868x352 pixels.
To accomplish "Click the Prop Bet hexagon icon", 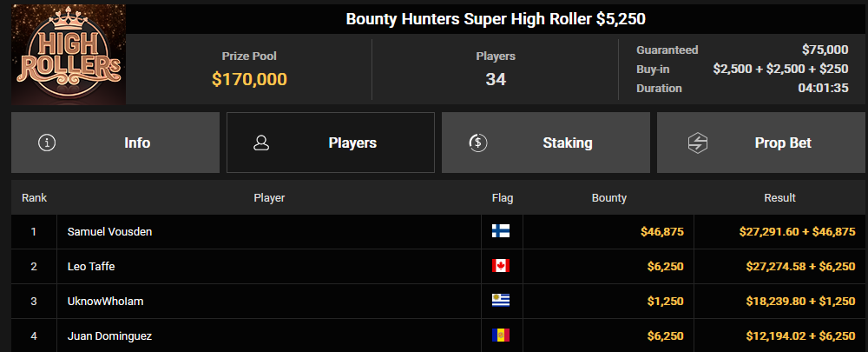I will [x=698, y=143].
